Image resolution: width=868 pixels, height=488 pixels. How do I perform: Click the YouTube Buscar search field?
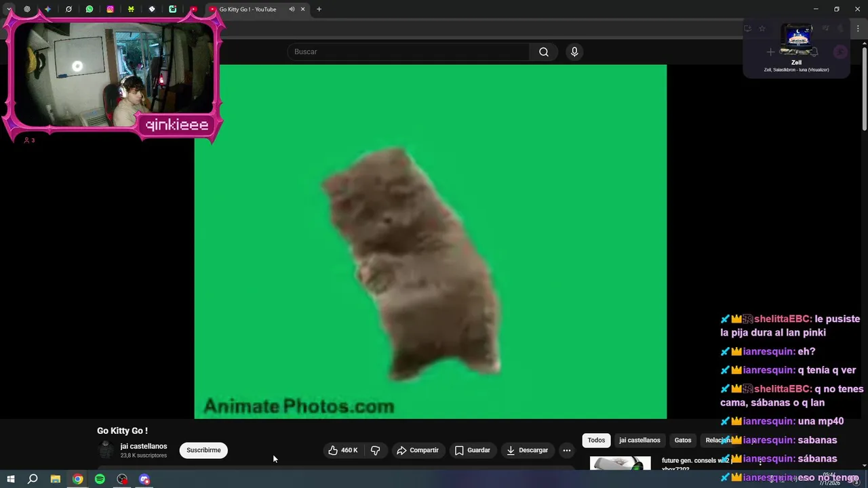(410, 52)
